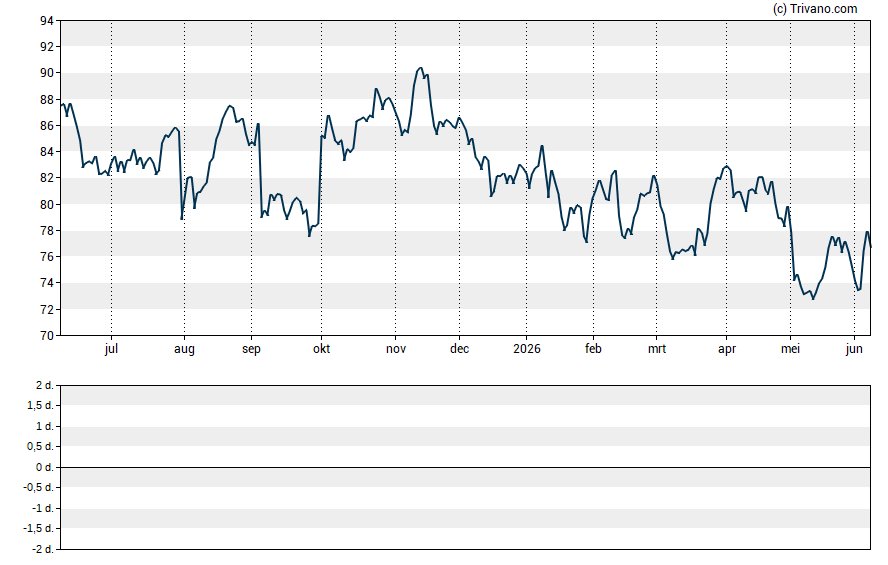
Task: Click the '2 d.' volume axis label
Action: point(45,386)
